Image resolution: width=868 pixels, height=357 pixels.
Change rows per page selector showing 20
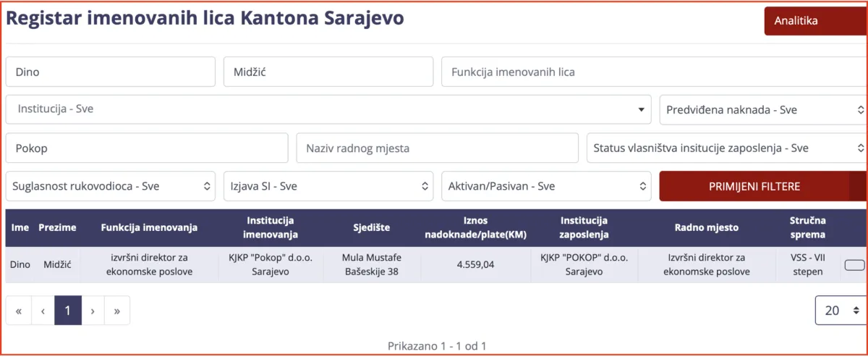coord(841,310)
